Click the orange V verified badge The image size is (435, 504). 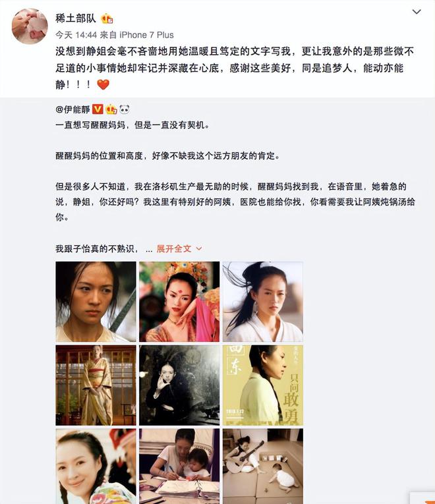(98, 109)
